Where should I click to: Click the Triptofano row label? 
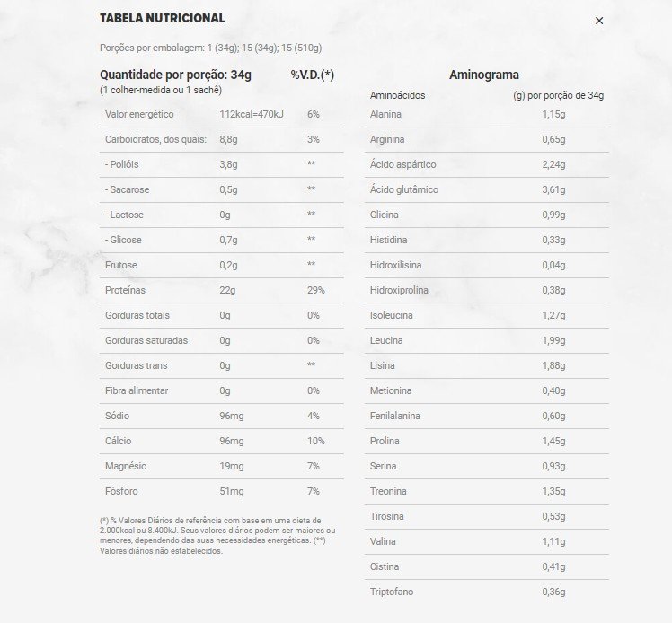coord(392,592)
